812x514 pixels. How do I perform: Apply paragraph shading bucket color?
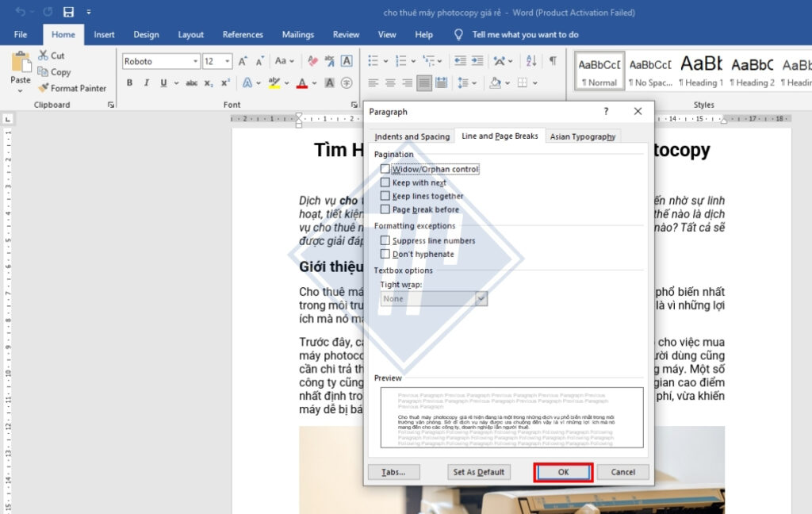[x=496, y=82]
